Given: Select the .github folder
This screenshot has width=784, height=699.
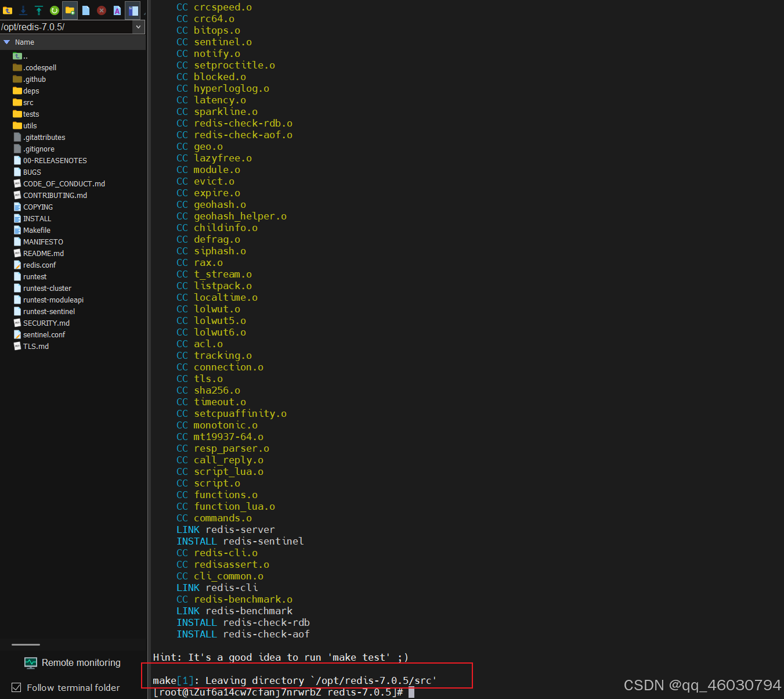Looking at the screenshot, I should tap(30, 80).
